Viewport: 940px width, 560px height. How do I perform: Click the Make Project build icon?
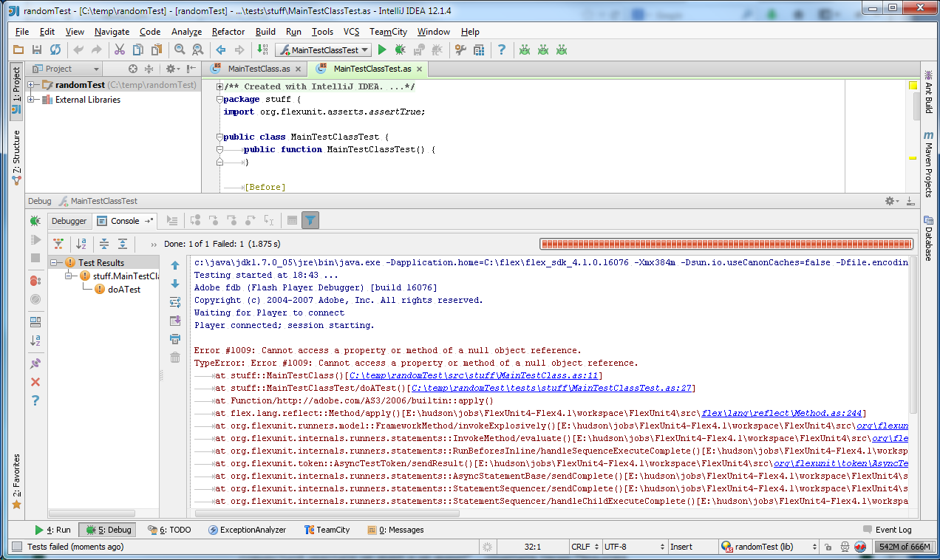click(262, 49)
